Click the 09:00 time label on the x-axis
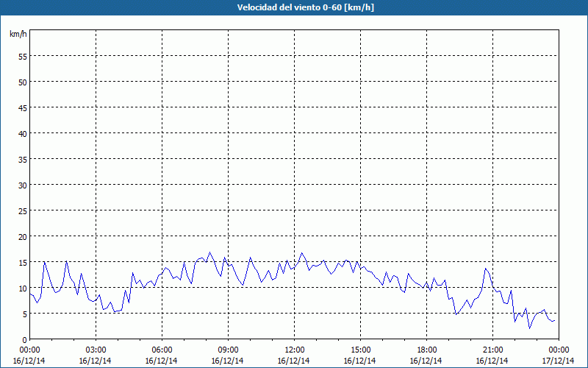 pyautogui.click(x=228, y=350)
